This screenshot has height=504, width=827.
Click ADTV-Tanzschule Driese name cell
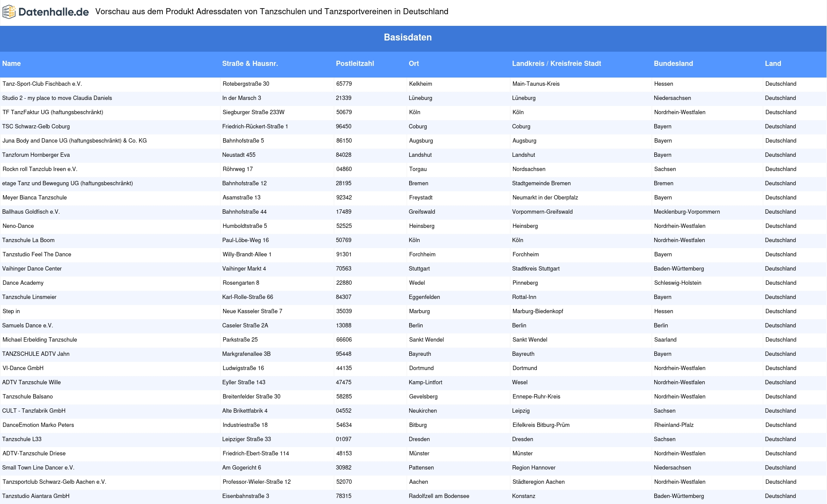point(34,453)
